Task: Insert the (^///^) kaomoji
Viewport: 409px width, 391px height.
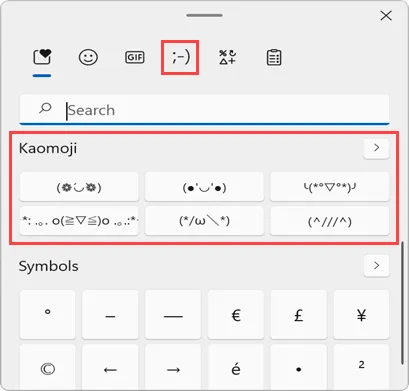Action: pyautogui.click(x=329, y=221)
